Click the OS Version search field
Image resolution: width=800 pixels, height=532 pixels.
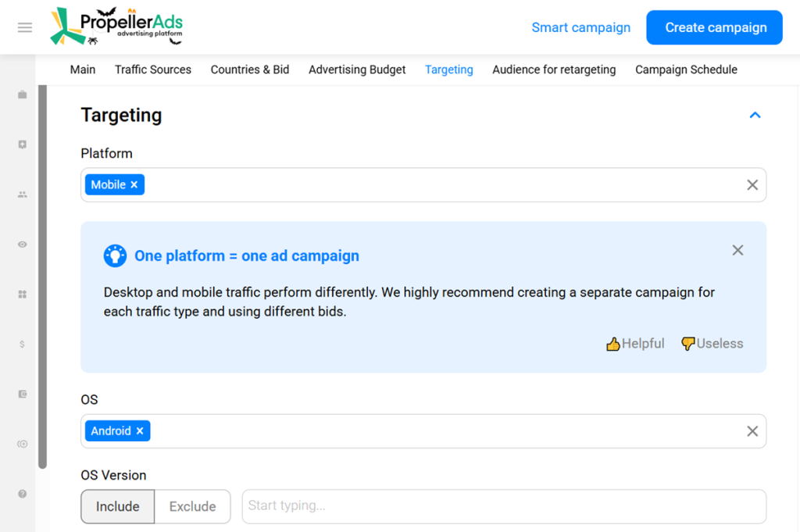pyautogui.click(x=504, y=506)
